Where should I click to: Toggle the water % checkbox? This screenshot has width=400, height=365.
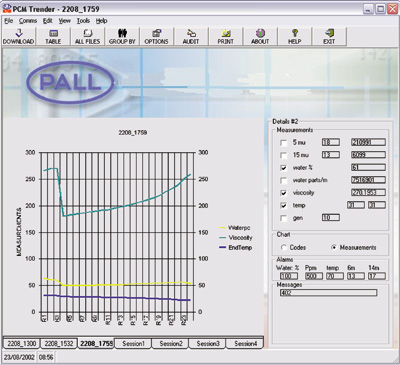click(x=284, y=168)
